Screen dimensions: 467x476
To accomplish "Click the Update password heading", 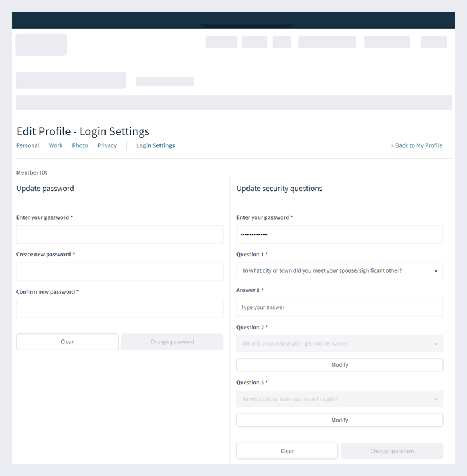I will pos(45,189).
